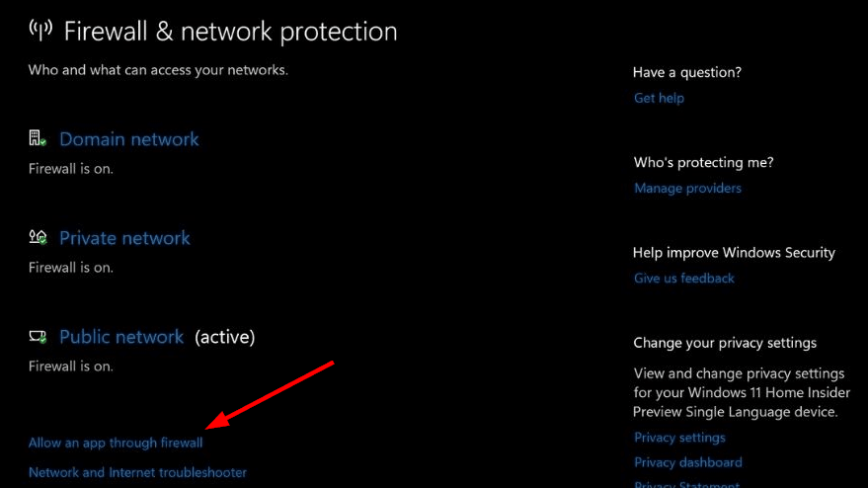Click Firewall is on status under Public network

pyautogui.click(x=71, y=366)
